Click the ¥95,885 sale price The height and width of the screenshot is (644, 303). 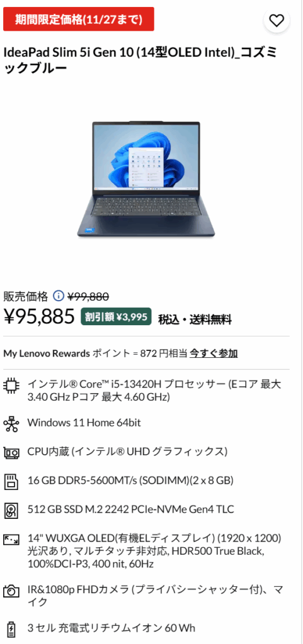pyautogui.click(x=39, y=316)
